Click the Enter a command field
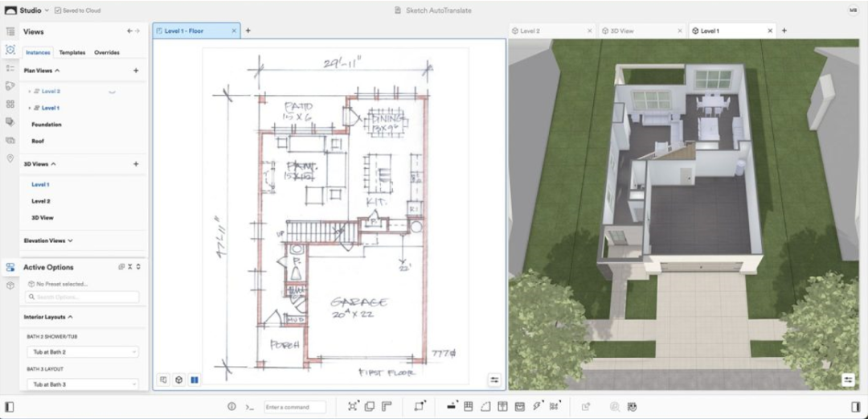Viewport: 868px width, 419px height. (295, 408)
